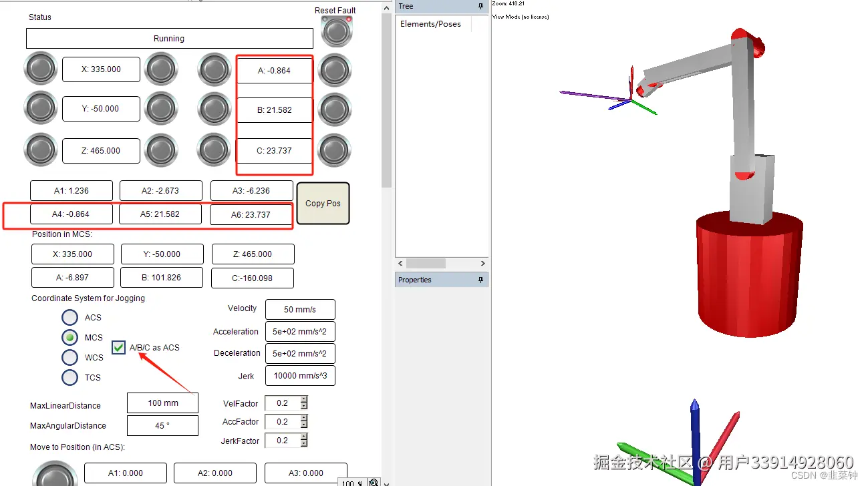Decrease AccFactor with the down stepper
This screenshot has height=486, width=868.
pyautogui.click(x=304, y=425)
